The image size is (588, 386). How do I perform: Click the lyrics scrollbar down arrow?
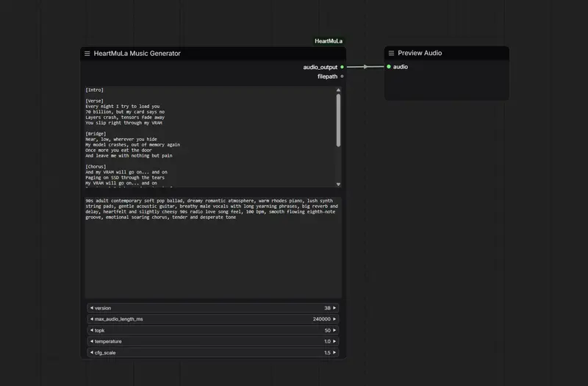338,185
